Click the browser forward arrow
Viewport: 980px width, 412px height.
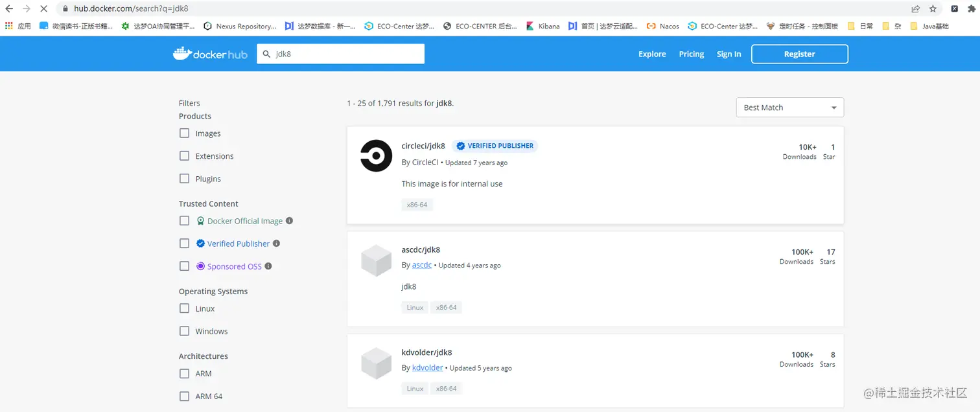coord(26,9)
